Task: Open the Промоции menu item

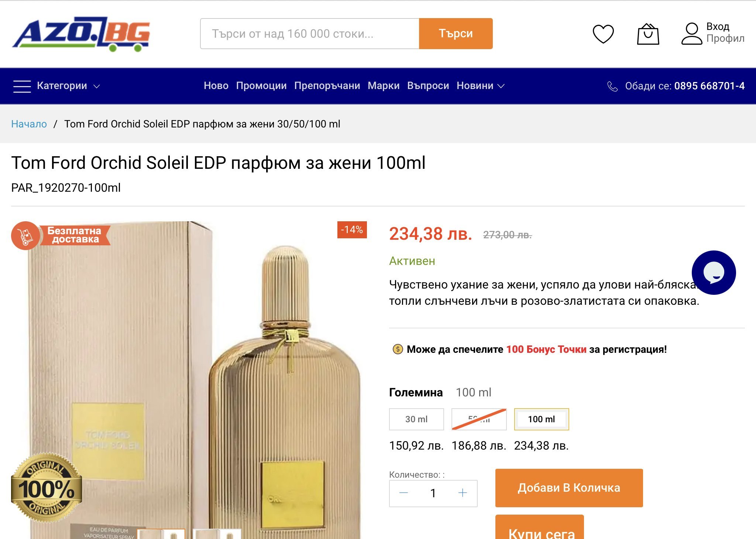Action: click(x=261, y=86)
